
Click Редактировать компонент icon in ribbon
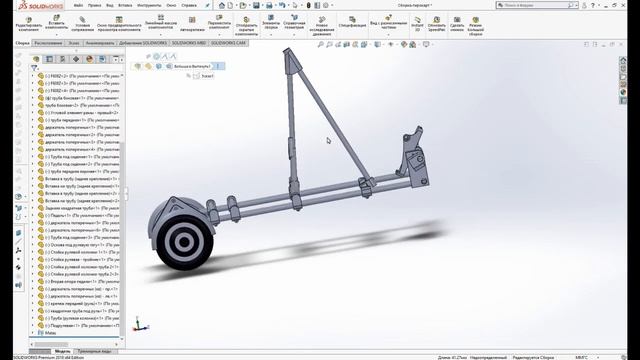pos(29,24)
